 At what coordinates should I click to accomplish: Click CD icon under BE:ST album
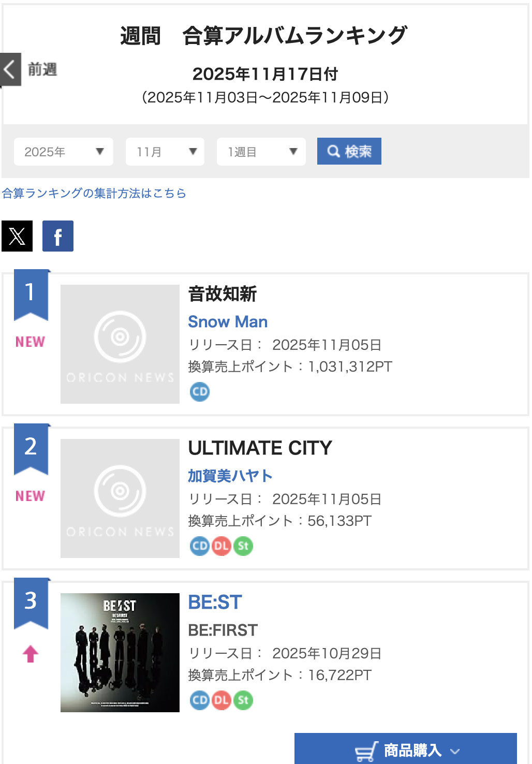200,700
